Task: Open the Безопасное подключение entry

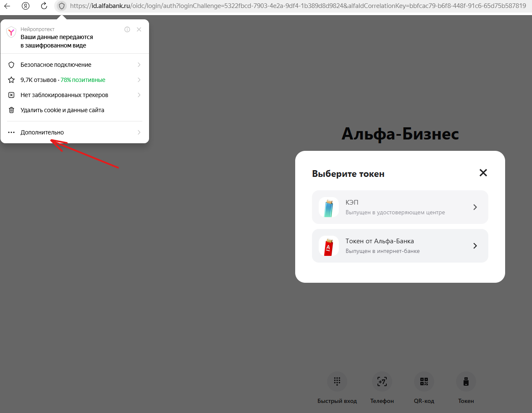Action: pos(75,65)
